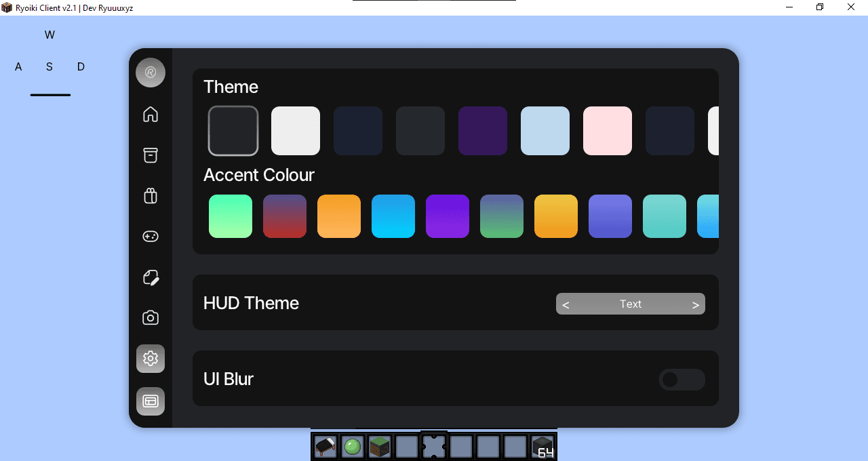Switch HUD Theme to previous option
Viewport: 868px width, 461px height.
click(x=566, y=304)
